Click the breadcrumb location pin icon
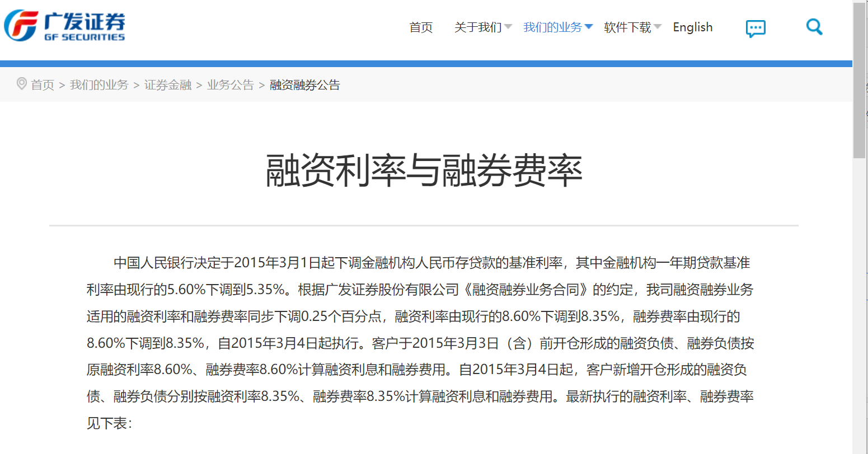The height and width of the screenshot is (454, 868). click(x=21, y=84)
